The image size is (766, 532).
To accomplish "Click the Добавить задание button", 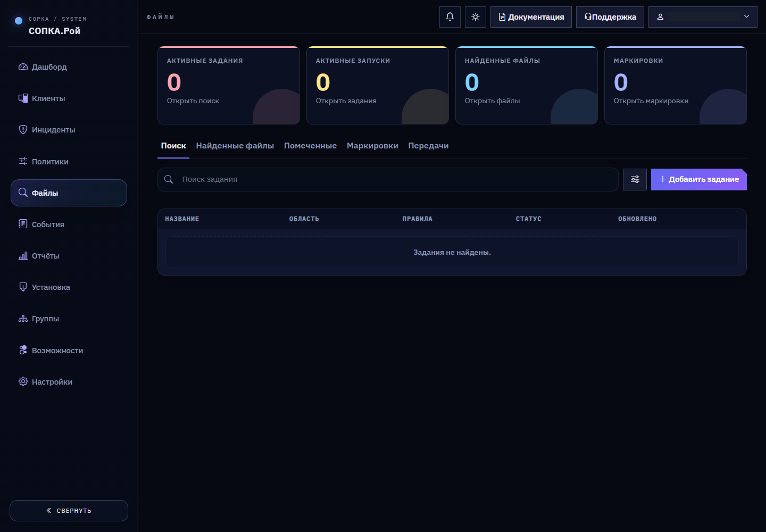I will [699, 179].
